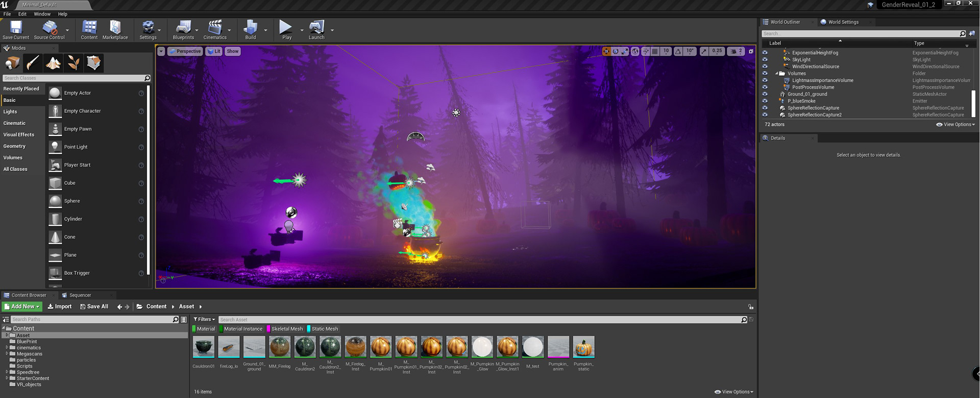Click Import in the Content Browser
This screenshot has width=980, height=398.
point(60,307)
